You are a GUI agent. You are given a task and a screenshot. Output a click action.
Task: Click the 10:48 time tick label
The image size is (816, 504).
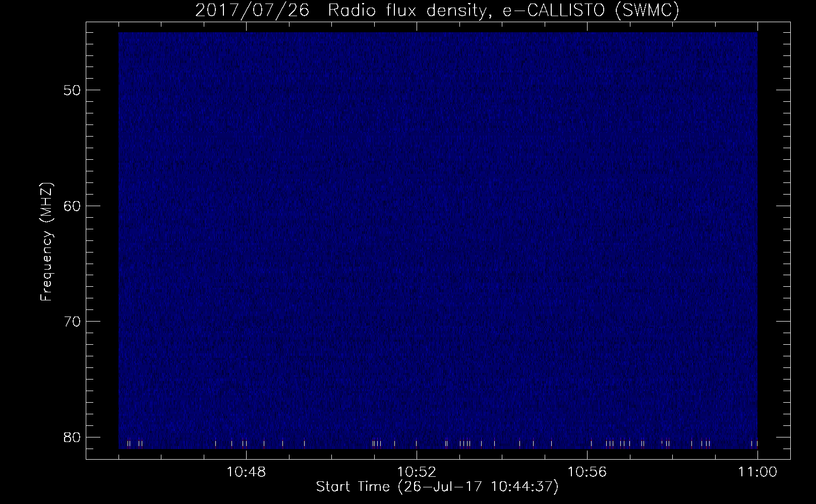[x=246, y=472]
